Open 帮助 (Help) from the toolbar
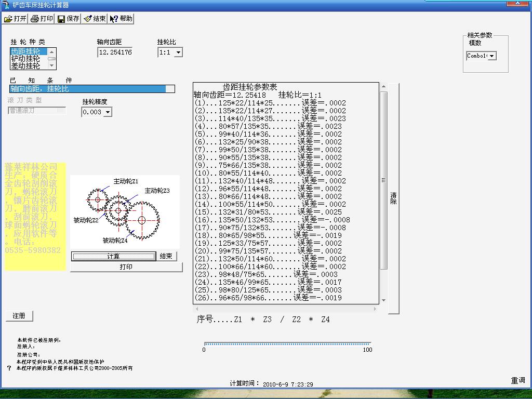 pos(121,19)
